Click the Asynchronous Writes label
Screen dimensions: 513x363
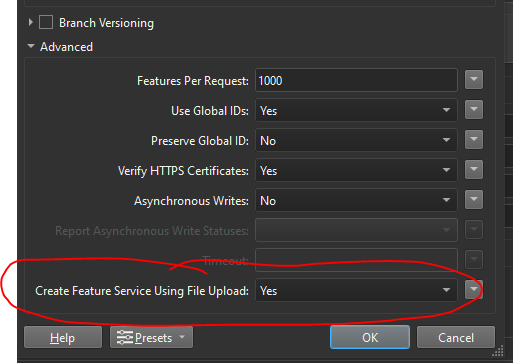click(x=191, y=201)
